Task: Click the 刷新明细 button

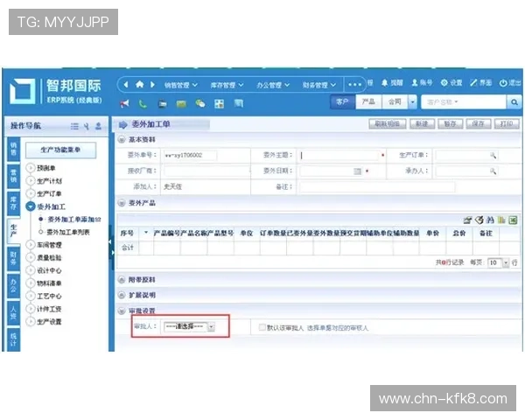Action: (387, 124)
